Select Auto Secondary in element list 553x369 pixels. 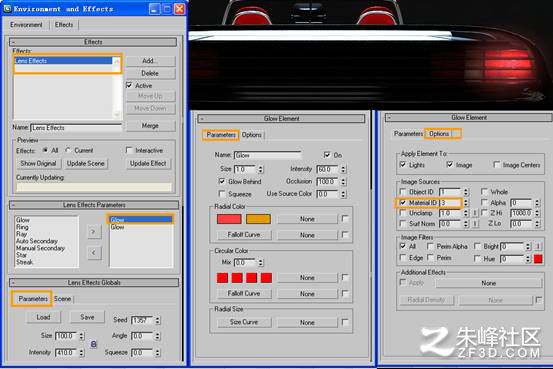pos(37,241)
